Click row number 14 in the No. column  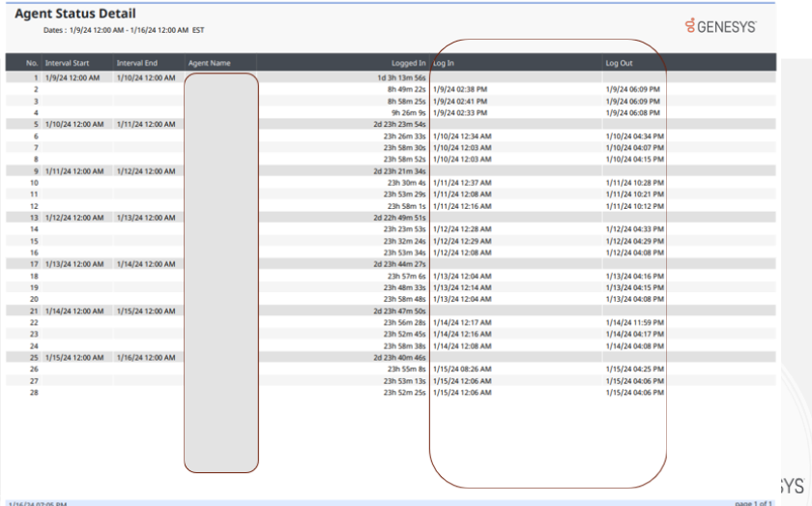click(x=34, y=229)
